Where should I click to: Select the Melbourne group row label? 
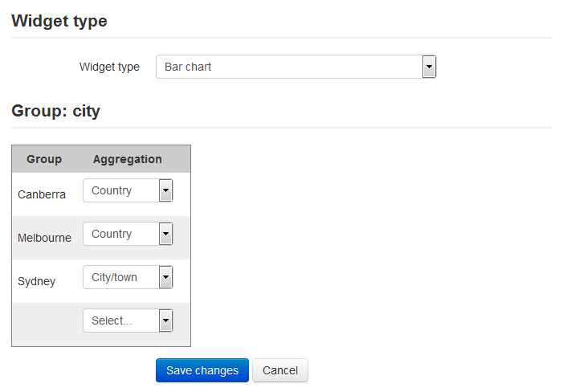coord(44,238)
